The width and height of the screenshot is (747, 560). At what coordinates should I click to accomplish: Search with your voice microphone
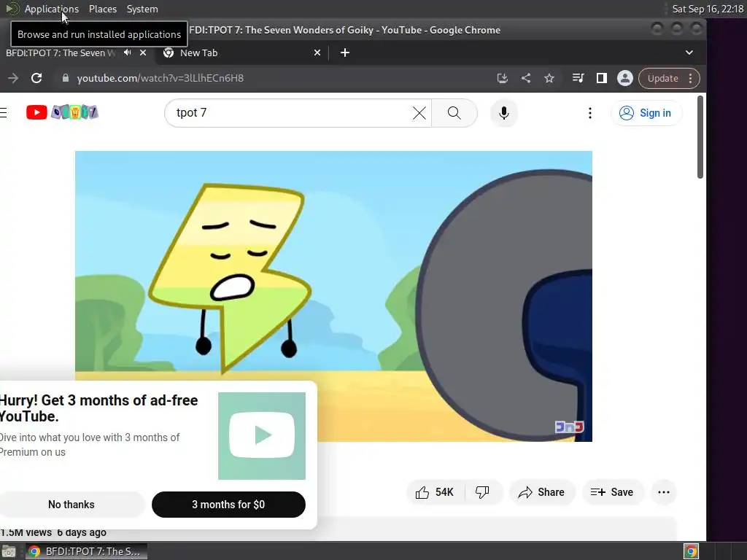504,113
